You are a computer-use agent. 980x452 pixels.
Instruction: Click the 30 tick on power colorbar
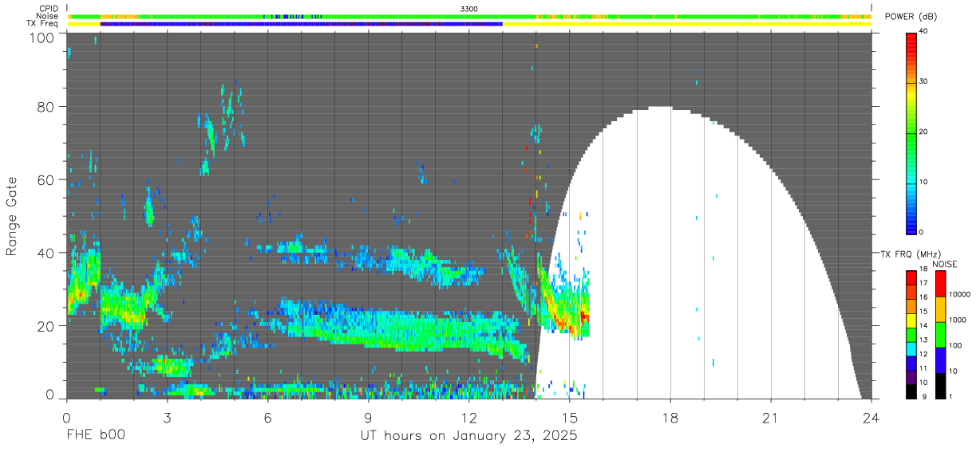tap(924, 81)
